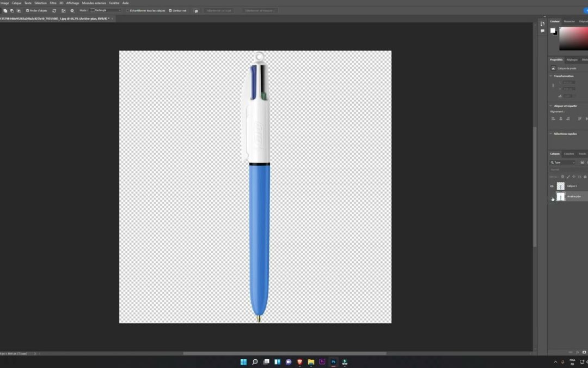Collapse the Transformation section
This screenshot has height=368, width=588.
point(551,76)
